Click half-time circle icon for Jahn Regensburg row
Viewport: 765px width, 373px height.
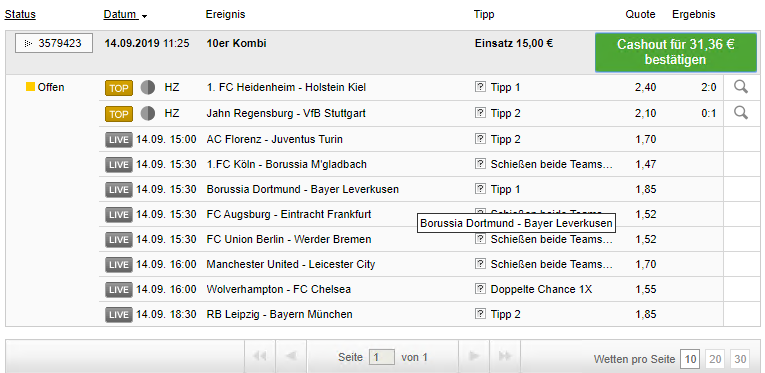pyautogui.click(x=148, y=114)
